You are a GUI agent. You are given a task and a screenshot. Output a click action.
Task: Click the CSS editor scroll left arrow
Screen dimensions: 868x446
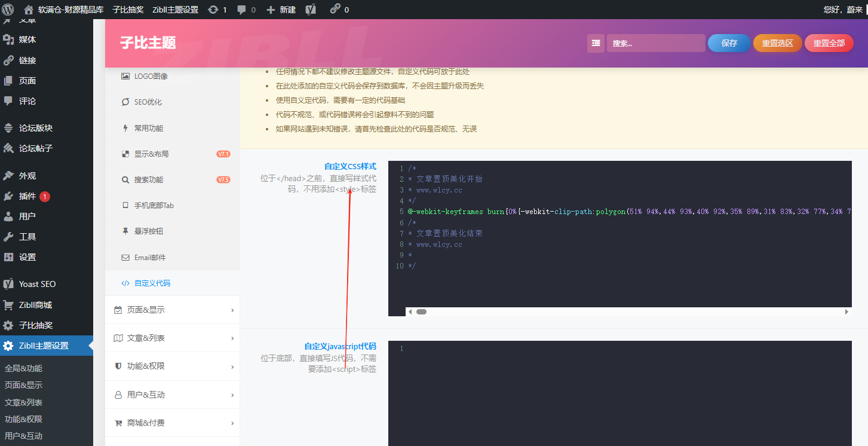point(410,311)
